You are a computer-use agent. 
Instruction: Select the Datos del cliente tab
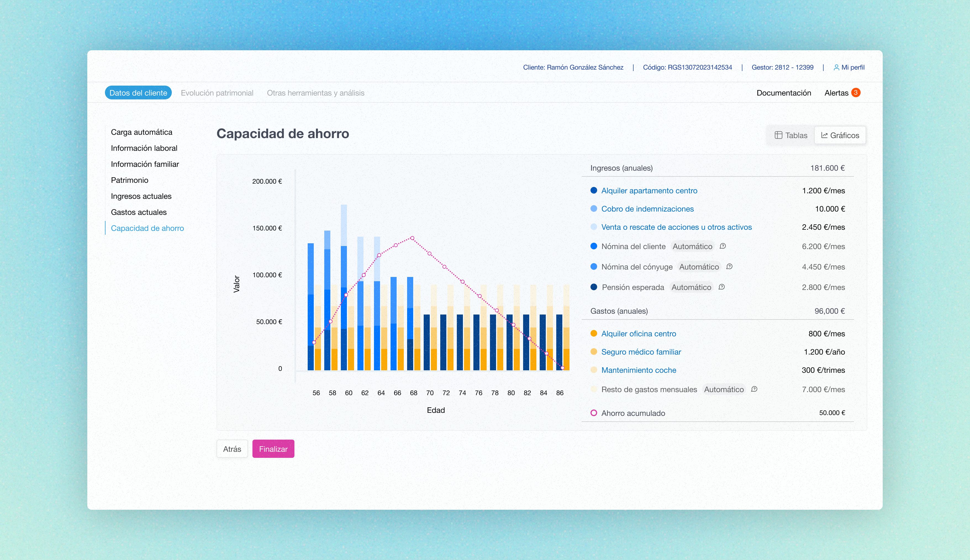138,93
